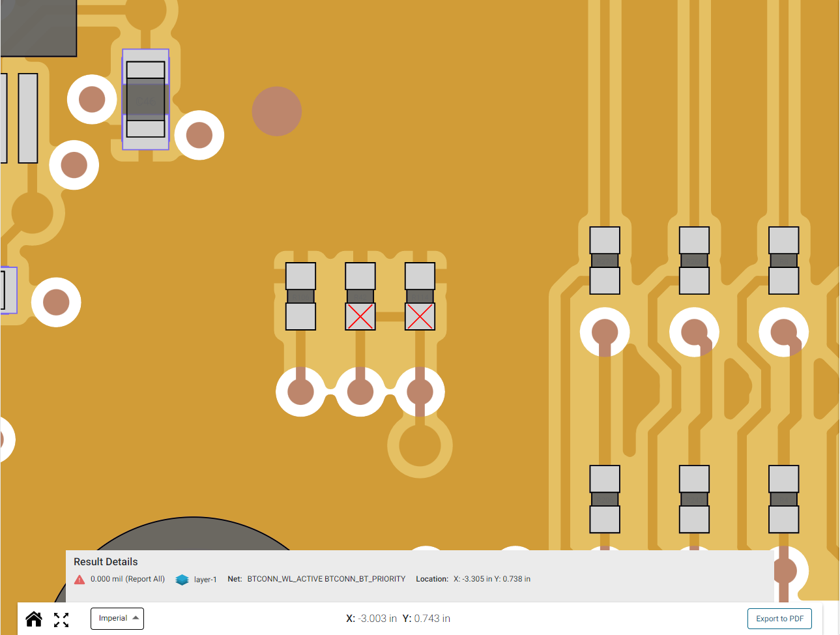Click the home view icon
Screen dimensions: 840x635
point(34,619)
